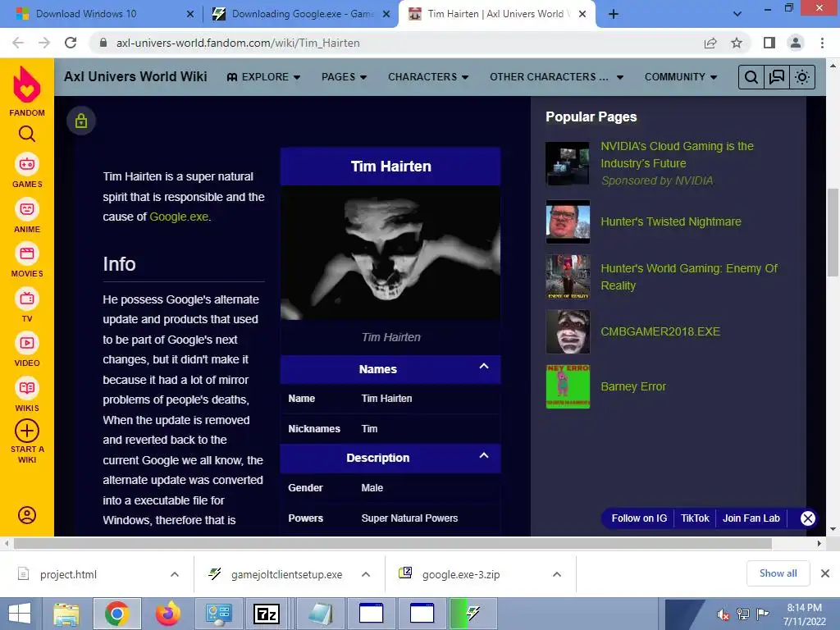The image size is (840, 630).
Task: Dismiss the social follow banner
Action: [808, 518]
